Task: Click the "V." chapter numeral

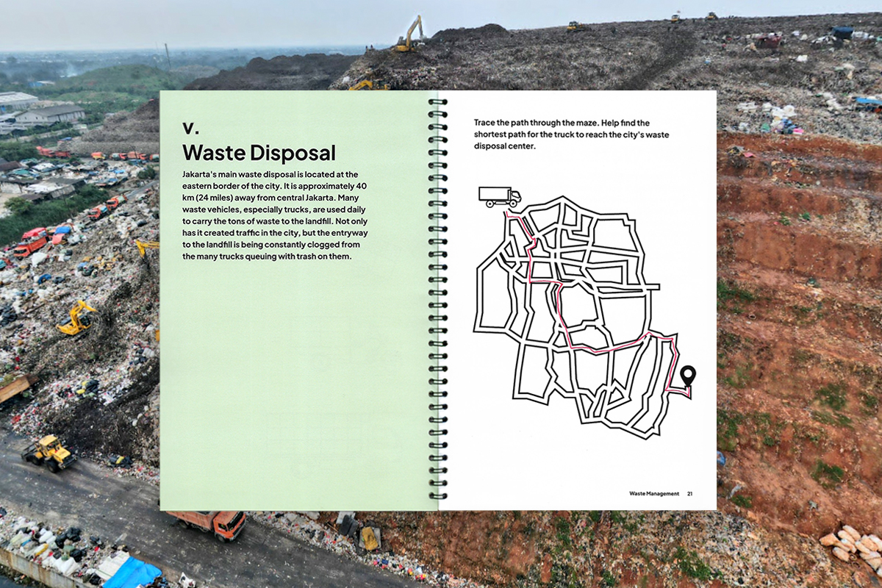Action: [190, 127]
